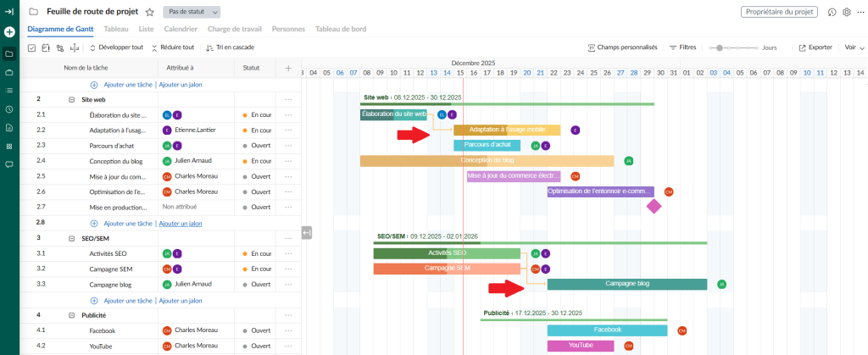The height and width of the screenshot is (355, 868).
Task: Adjust the Jours timeline zoom slider
Action: point(720,47)
